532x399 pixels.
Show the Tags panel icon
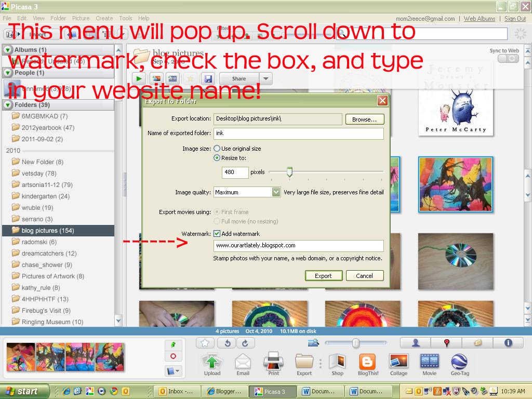point(477,343)
